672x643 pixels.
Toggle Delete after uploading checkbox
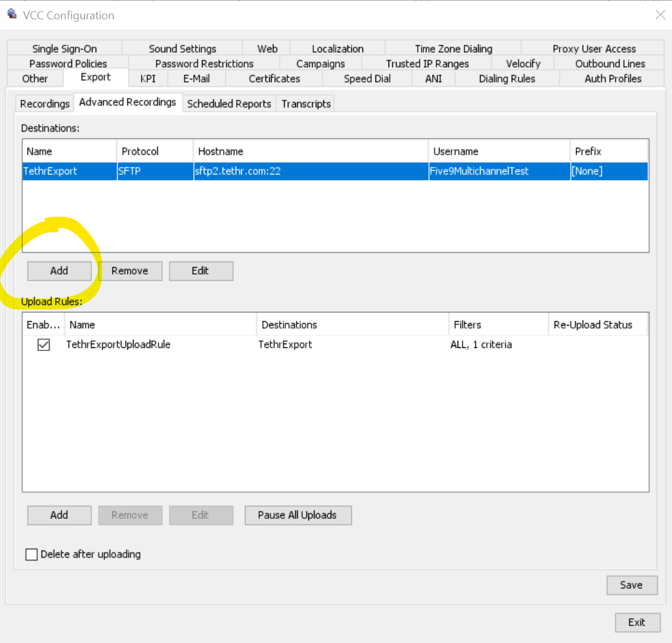pos(32,554)
